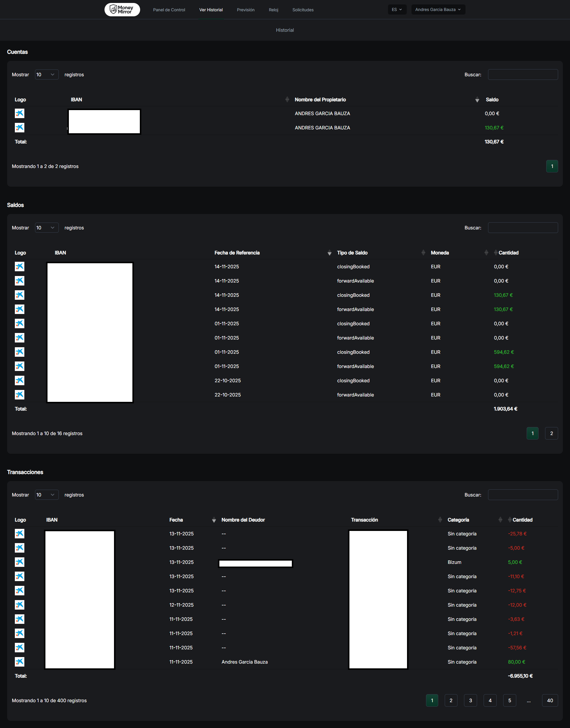Sort Saldos by Moneda column arrow
This screenshot has width=570, height=728.
point(486,253)
